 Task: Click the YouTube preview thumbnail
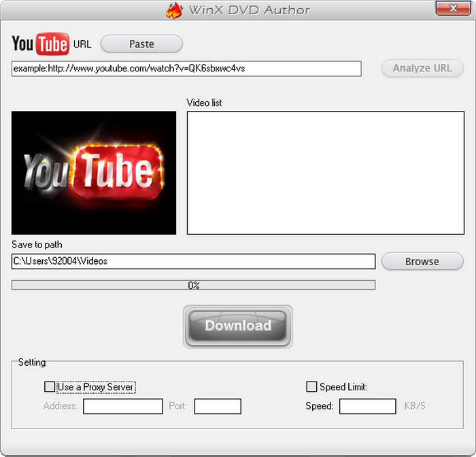(94, 173)
